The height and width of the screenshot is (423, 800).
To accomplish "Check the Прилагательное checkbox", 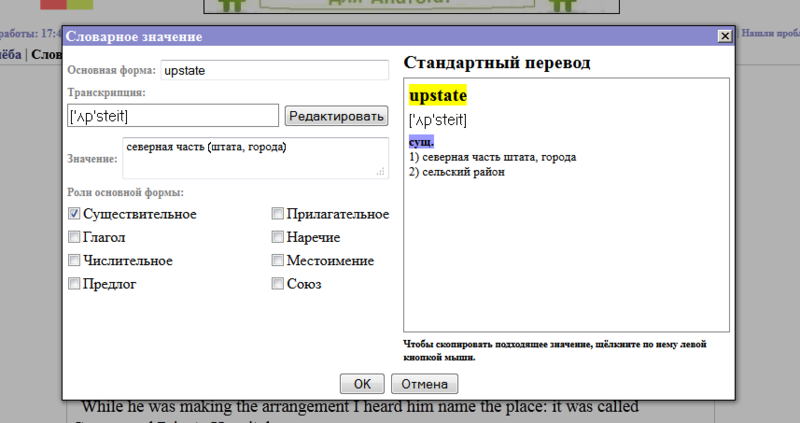I will click(x=277, y=213).
